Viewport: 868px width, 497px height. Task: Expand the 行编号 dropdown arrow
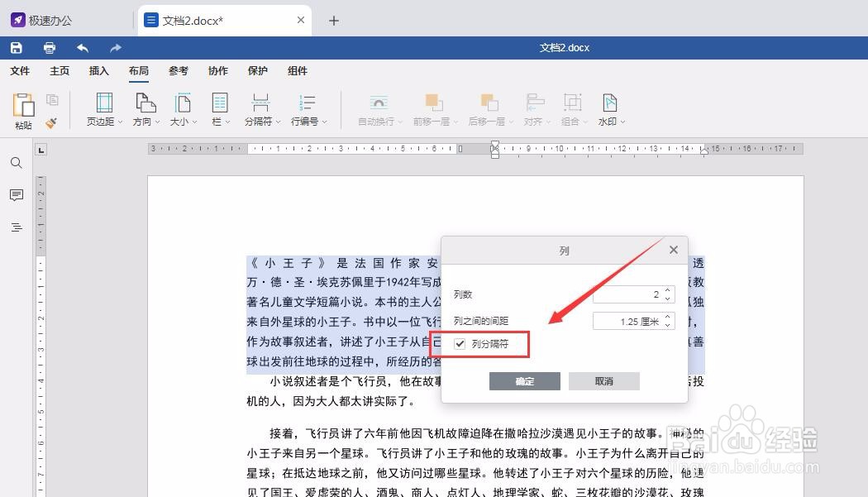pos(324,122)
